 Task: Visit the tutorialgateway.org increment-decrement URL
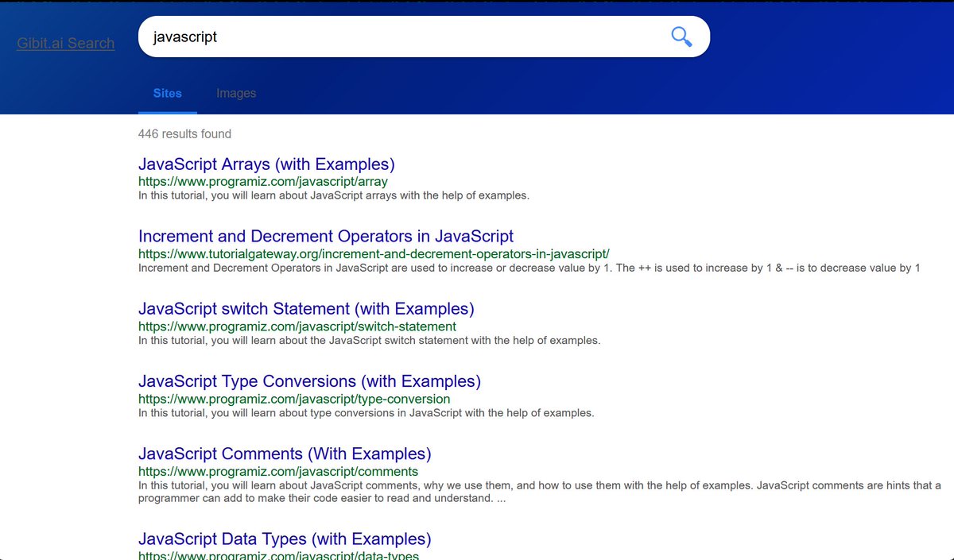[373, 253]
